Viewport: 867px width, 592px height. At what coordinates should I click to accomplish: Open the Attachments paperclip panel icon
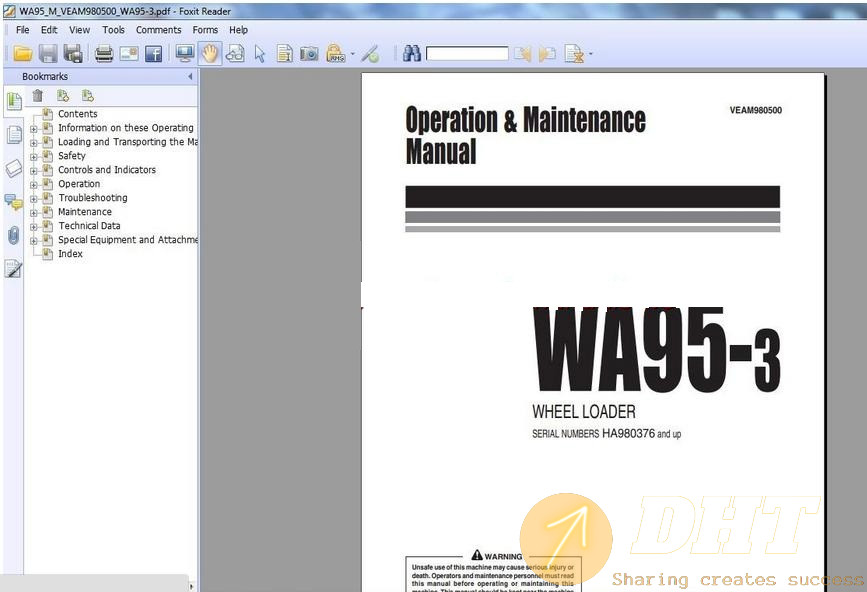[x=14, y=235]
